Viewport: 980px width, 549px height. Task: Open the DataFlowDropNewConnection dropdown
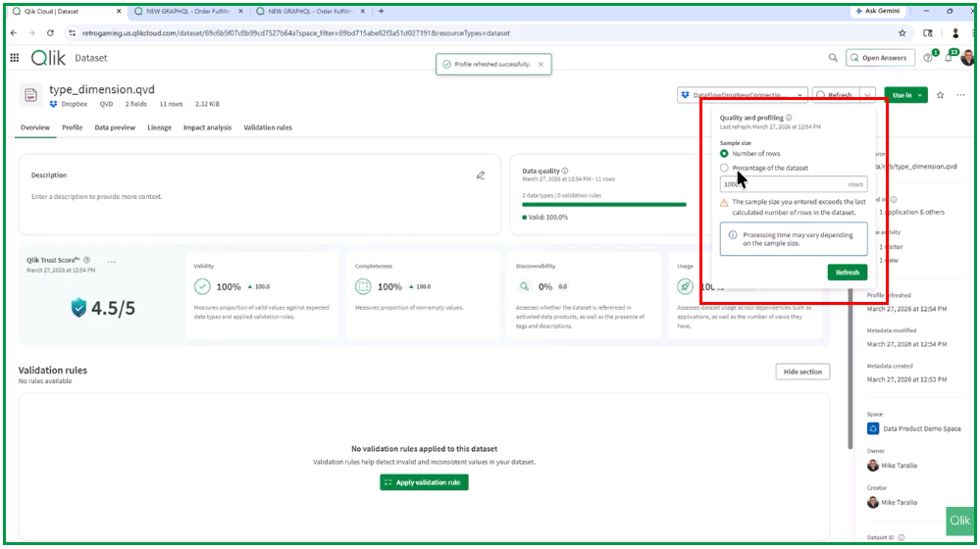742,95
